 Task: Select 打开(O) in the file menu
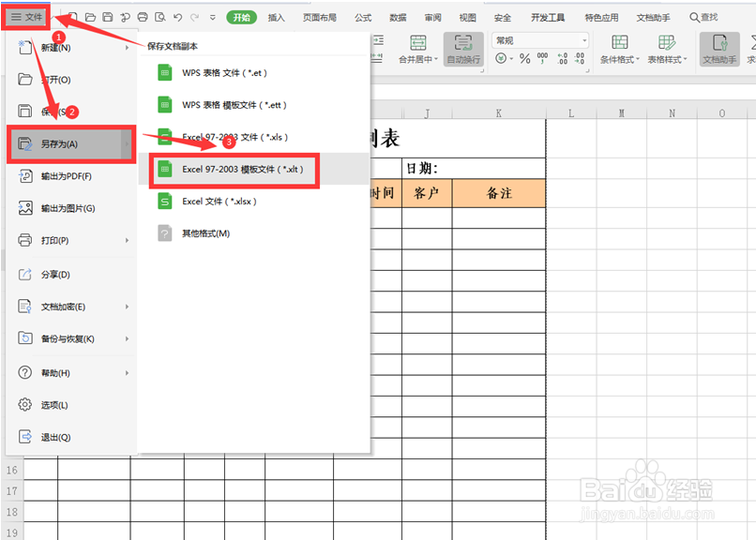point(71,80)
